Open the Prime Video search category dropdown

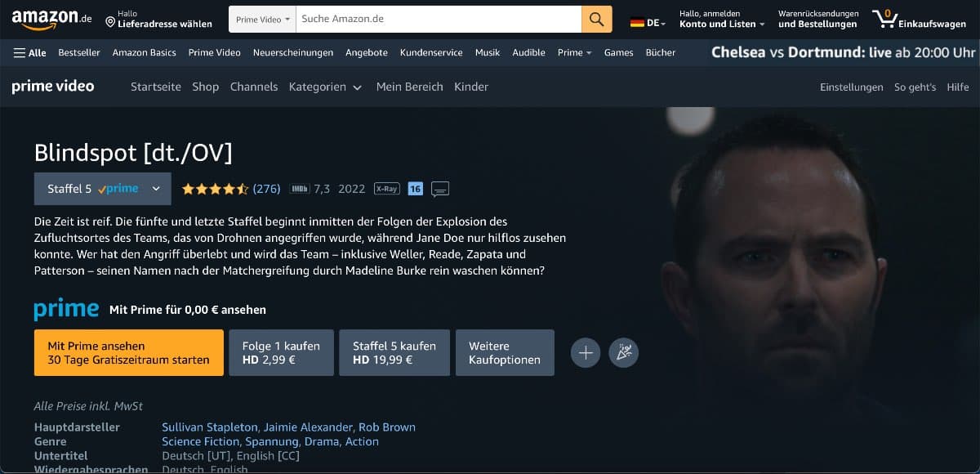(262, 19)
